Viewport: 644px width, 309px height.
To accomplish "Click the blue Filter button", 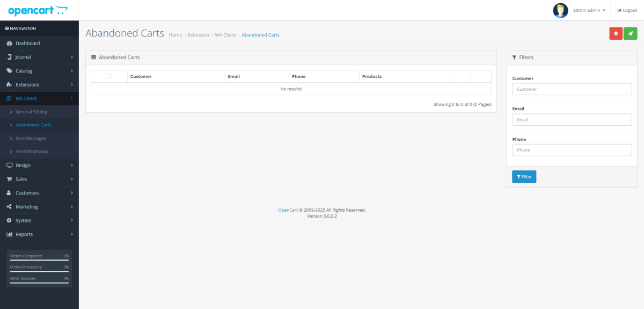I will (x=524, y=177).
